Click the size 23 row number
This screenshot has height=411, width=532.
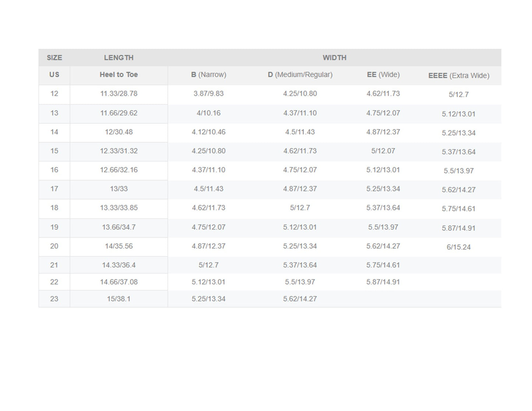pos(54,299)
